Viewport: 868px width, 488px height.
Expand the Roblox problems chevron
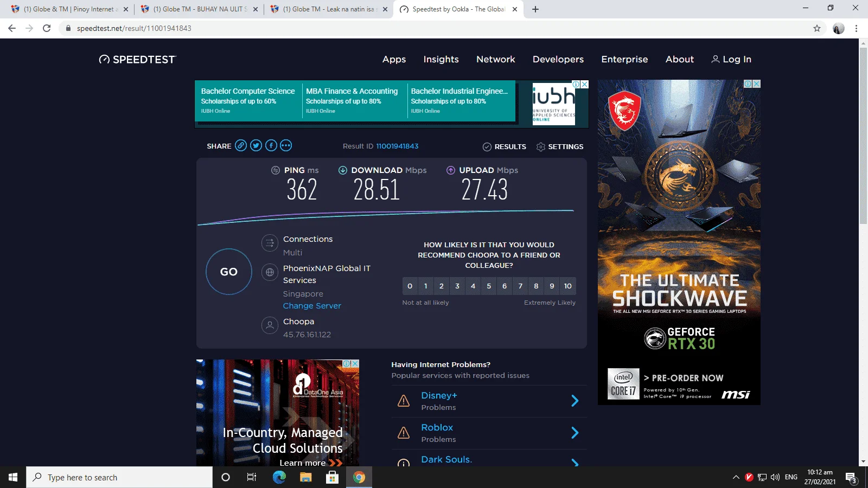(x=575, y=433)
